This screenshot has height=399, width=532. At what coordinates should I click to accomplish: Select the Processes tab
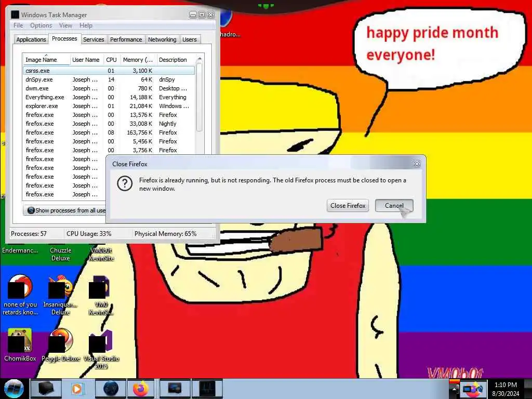tap(64, 38)
